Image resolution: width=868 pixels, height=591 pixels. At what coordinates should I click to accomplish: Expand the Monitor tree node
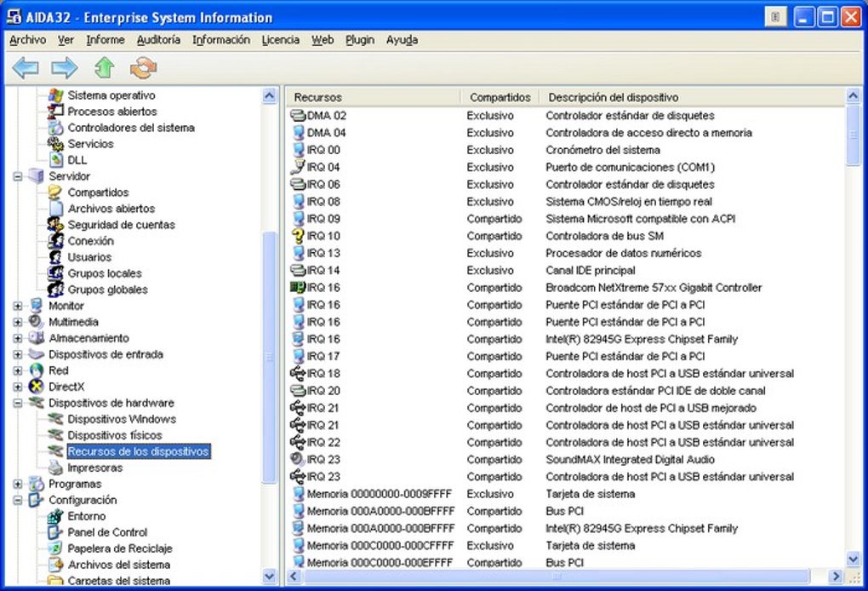(x=18, y=306)
